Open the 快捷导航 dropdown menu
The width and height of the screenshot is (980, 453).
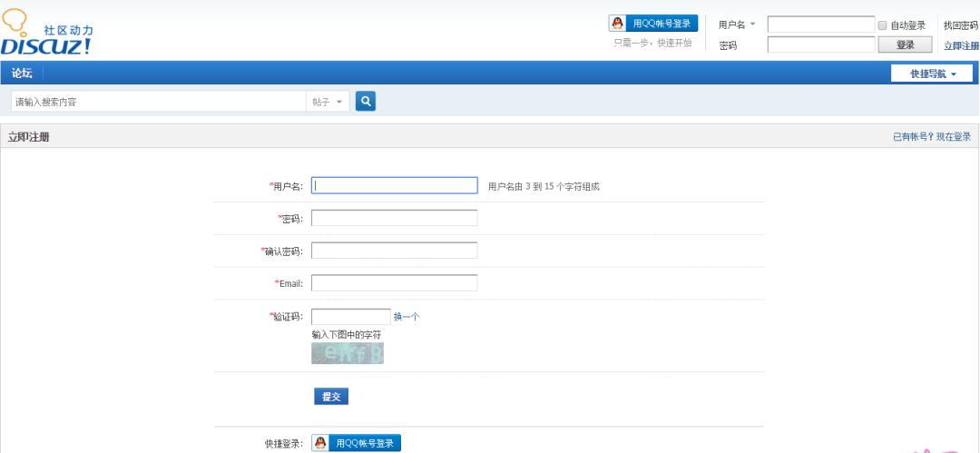934,74
